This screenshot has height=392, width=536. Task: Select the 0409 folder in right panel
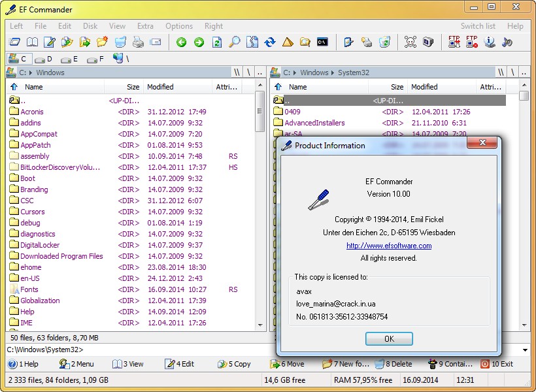pyautogui.click(x=389, y=112)
